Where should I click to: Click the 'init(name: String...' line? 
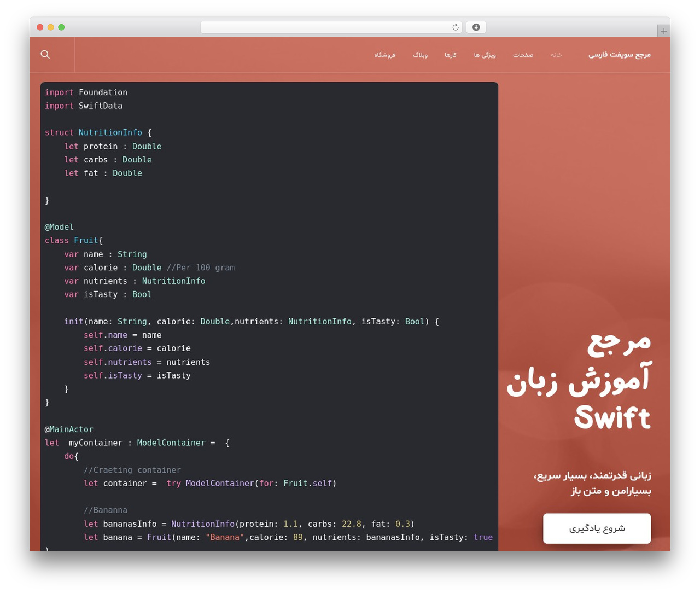click(252, 321)
